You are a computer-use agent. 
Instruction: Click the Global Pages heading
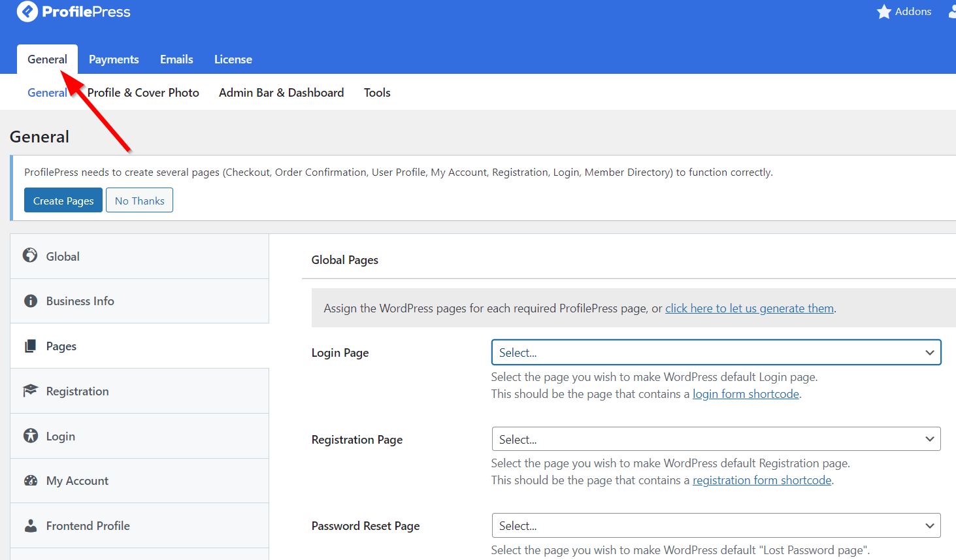[x=344, y=260]
